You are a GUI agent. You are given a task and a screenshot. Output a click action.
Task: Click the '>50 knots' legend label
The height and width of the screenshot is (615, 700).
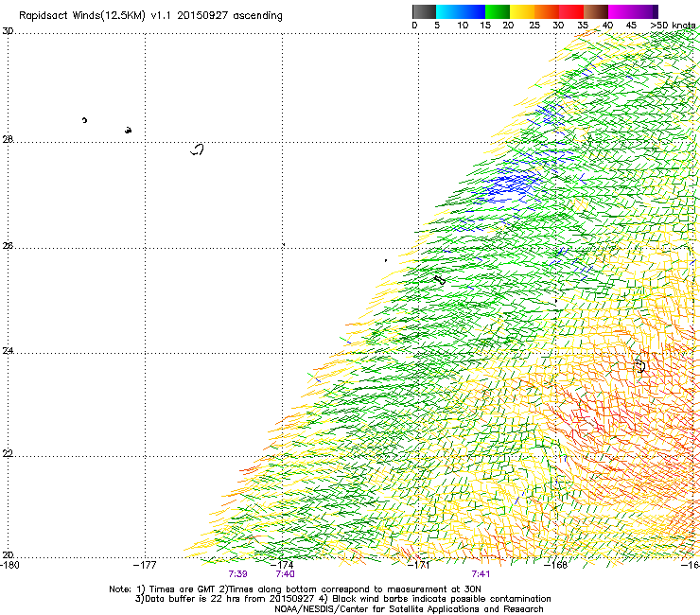click(673, 26)
